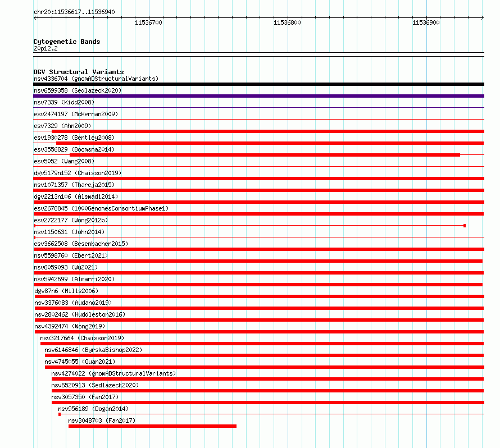Open nsv3376083 (Audano2019) variant
500x448 pixels.
pyautogui.click(x=73, y=303)
